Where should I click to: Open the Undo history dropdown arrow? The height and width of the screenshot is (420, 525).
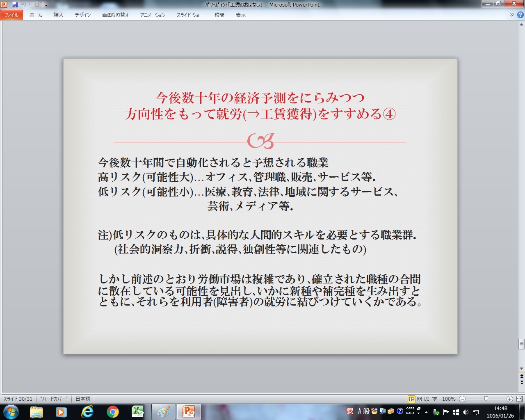[x=30, y=5]
